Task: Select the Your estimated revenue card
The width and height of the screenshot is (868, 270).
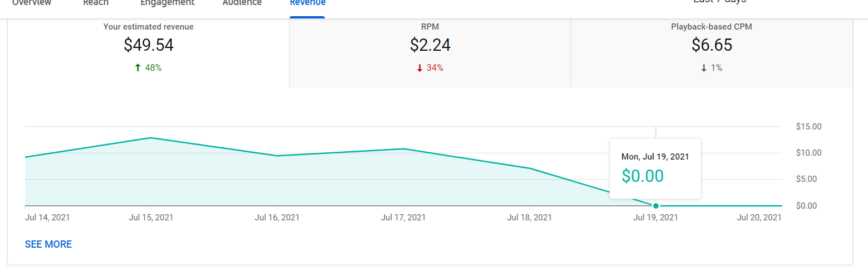Action: tap(149, 53)
